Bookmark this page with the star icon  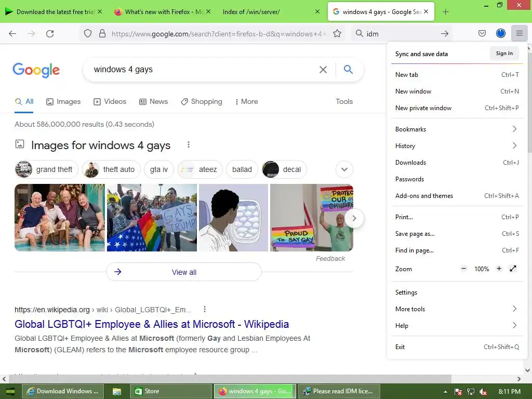[x=337, y=34]
